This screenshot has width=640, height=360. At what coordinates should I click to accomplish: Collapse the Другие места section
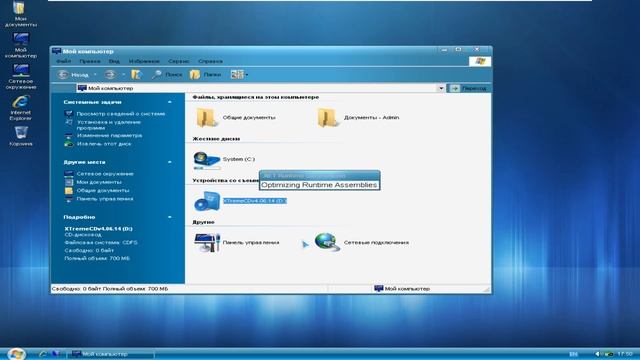tap(170, 162)
